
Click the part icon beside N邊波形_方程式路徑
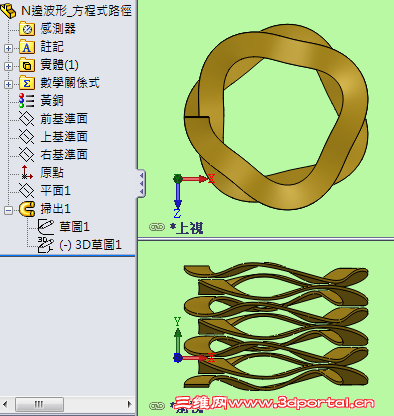tap(9, 11)
